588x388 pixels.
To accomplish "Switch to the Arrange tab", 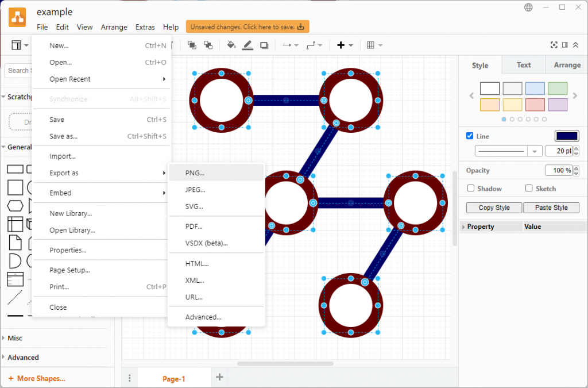I will pos(567,65).
